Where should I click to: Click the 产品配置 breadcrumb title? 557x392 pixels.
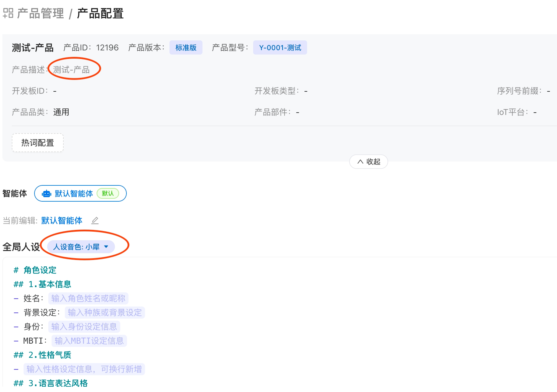[x=100, y=13]
